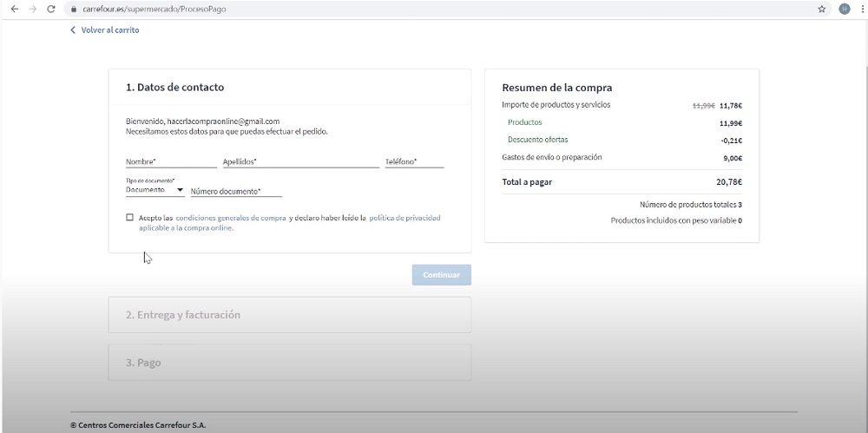Open the política de privacidad link

click(404, 218)
